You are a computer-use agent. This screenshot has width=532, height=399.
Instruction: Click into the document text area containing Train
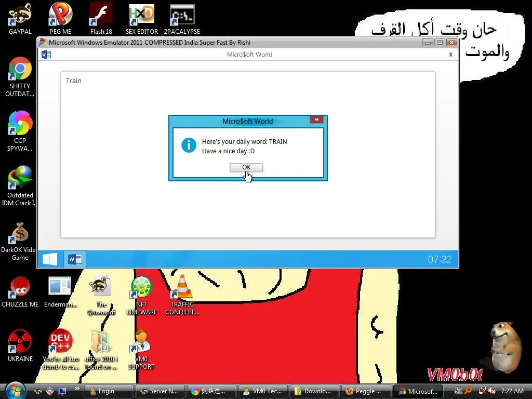pos(248,155)
